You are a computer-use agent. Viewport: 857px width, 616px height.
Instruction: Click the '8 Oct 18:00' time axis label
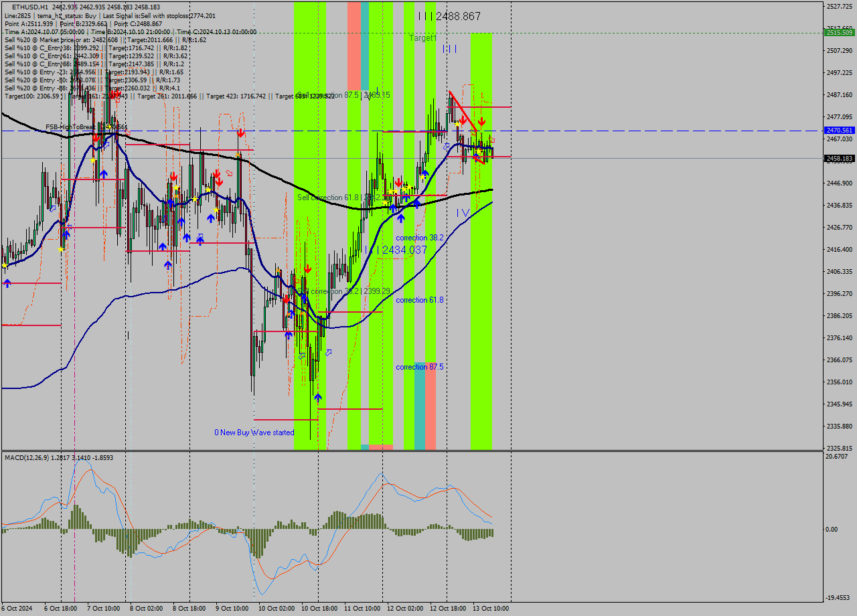189,609
